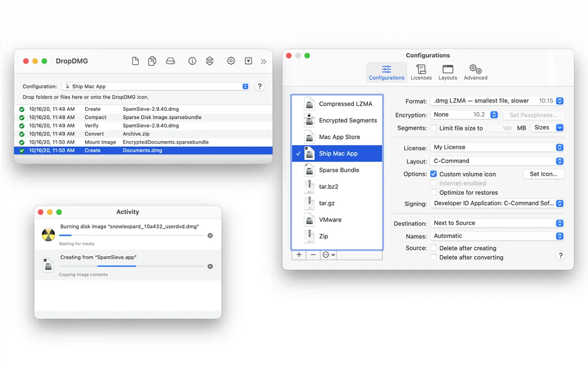
Task: Open the Format dropdown menu
Action: click(497, 101)
